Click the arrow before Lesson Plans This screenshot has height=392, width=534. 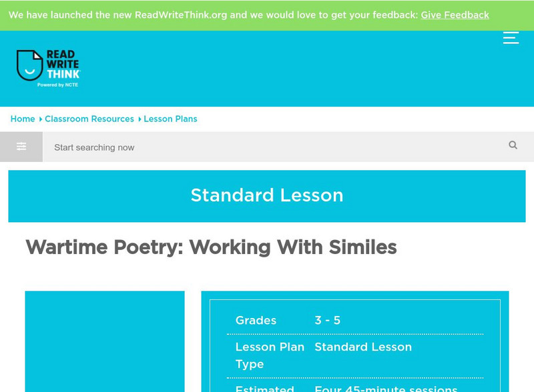[140, 119]
